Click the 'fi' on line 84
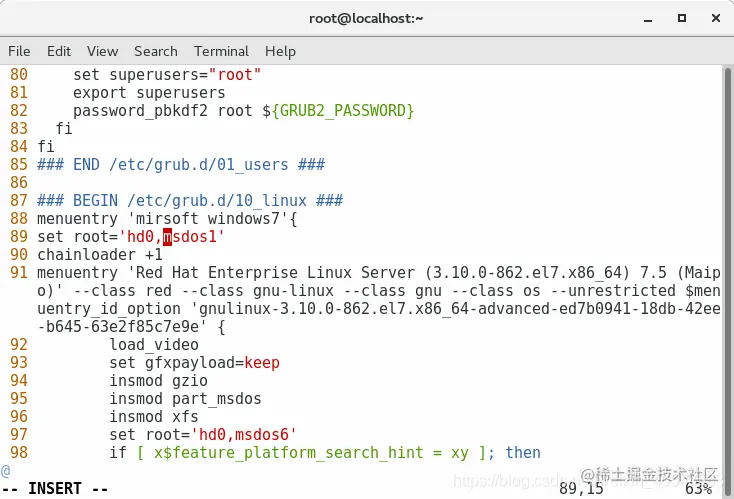Screen dimensions: 734x499 pyautogui.click(x=46, y=147)
